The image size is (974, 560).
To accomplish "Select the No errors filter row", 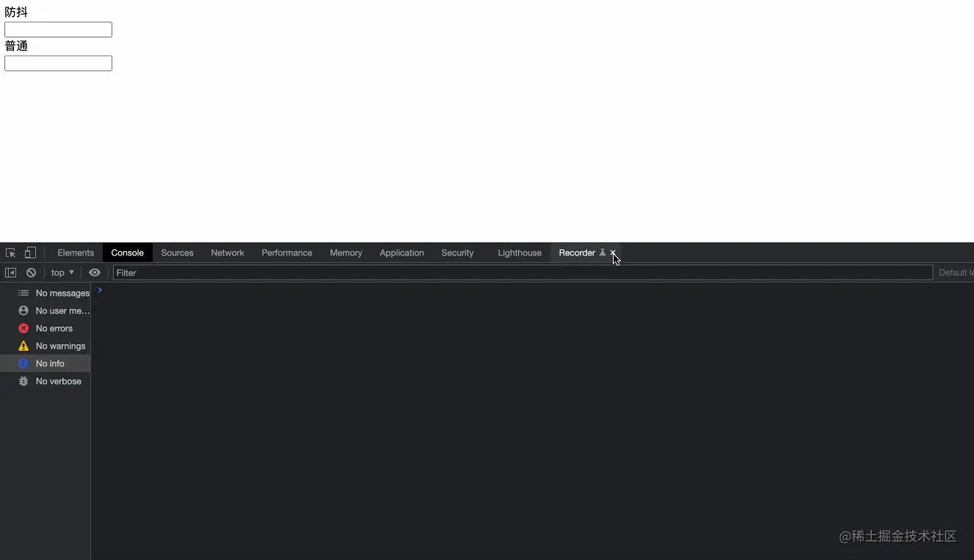I will 46,328.
